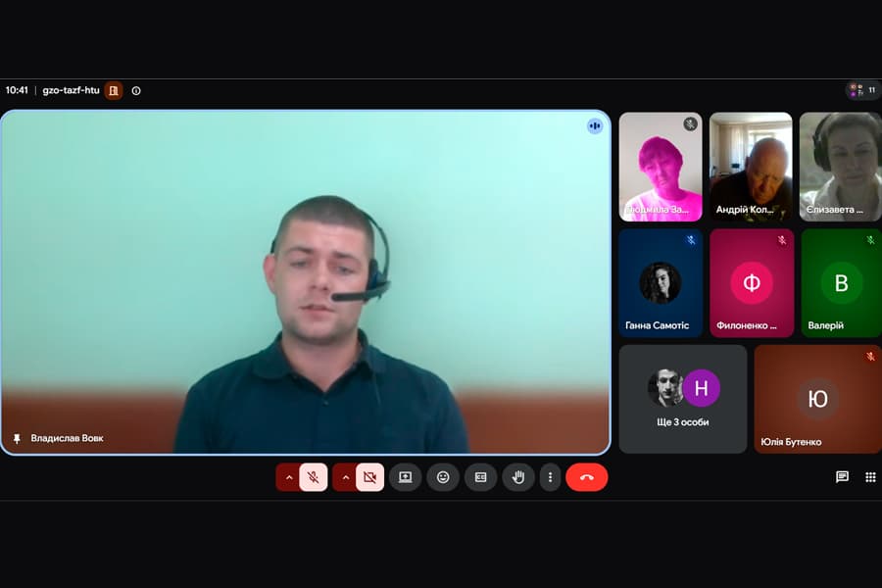Screen dimensions: 882x588
Task: Leave the call with red hang-up button
Action: [587, 477]
